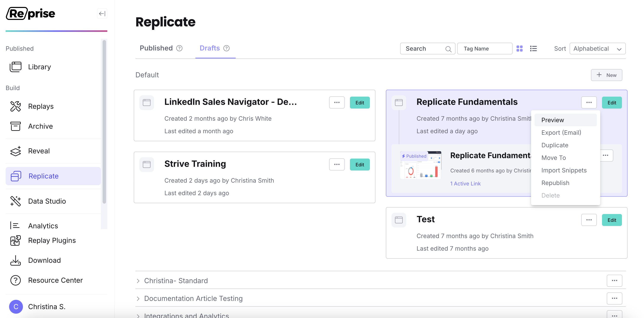Open options for Documentation Article Testing folder
Screen dimensions: 644x318
click(x=615, y=298)
